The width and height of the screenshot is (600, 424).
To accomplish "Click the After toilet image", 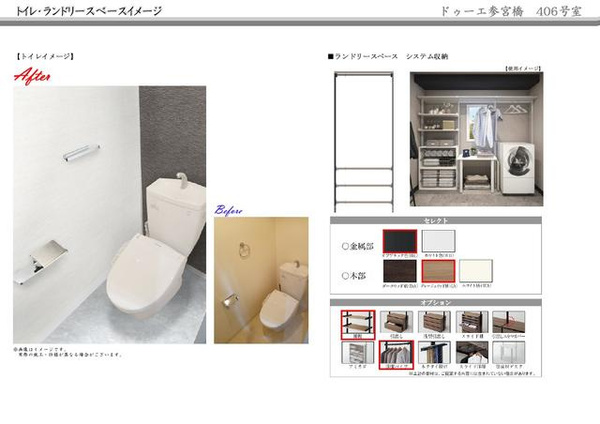I will tap(110, 215).
